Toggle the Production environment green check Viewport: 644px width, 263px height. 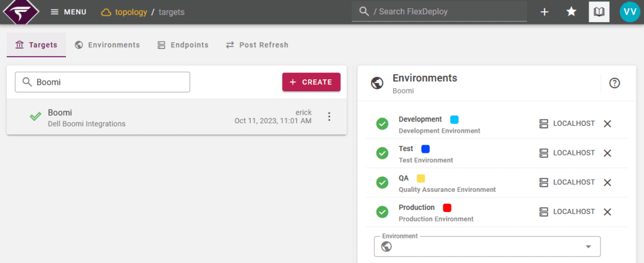pos(382,212)
